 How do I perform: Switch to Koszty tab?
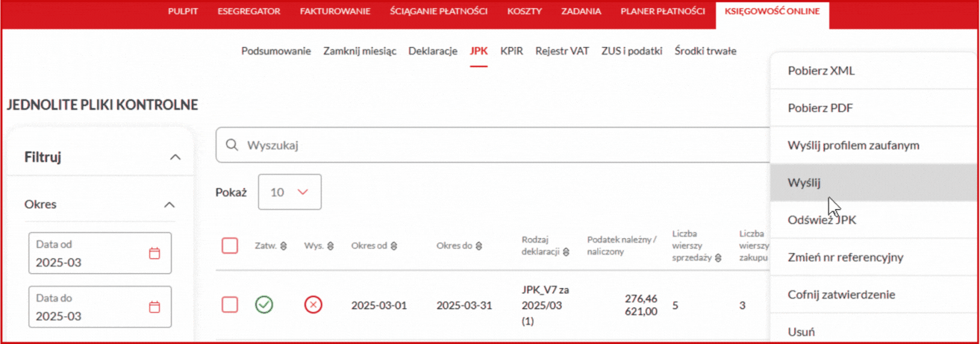click(x=524, y=12)
